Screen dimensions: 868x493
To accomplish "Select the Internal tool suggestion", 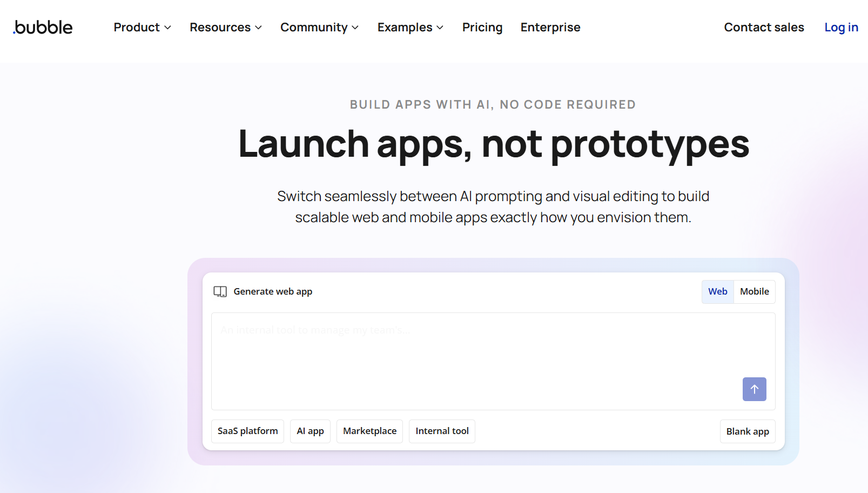I will pos(442,431).
